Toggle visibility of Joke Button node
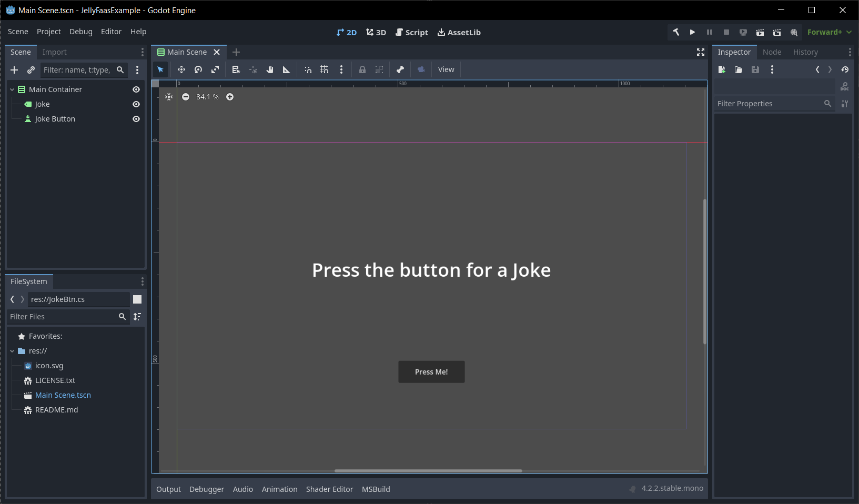Image resolution: width=859 pixels, height=504 pixels. click(136, 119)
